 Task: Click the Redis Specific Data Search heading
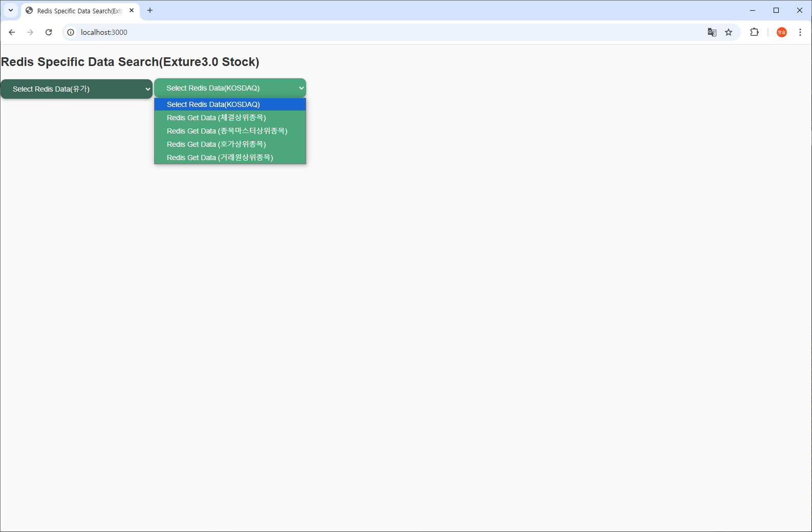coord(130,62)
